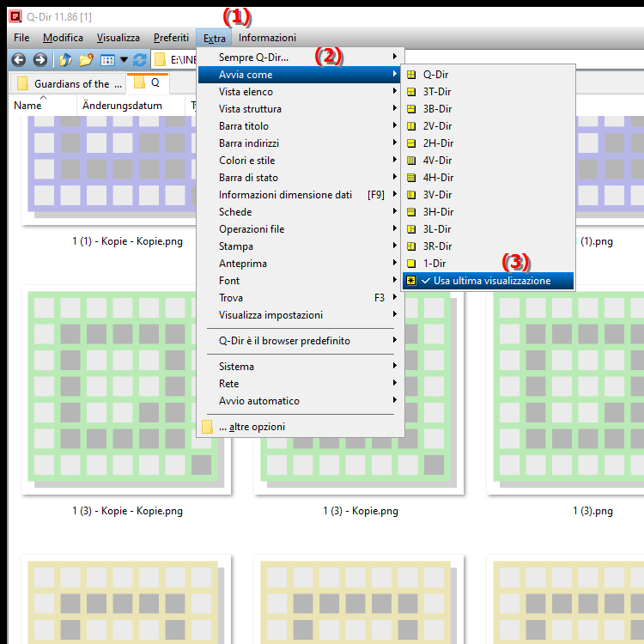The image size is (644, 644).
Task: Select the 3B-Dir layout icon
Action: (x=411, y=109)
